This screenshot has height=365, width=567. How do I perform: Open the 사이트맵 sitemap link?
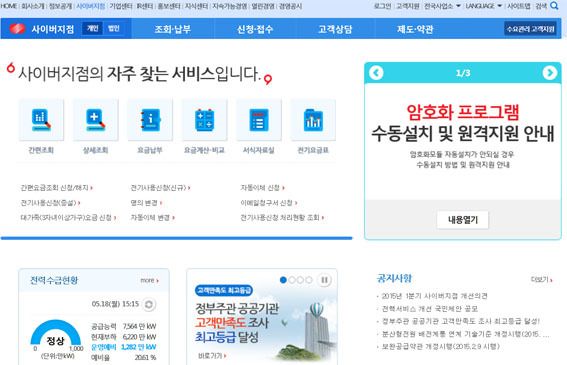519,6
